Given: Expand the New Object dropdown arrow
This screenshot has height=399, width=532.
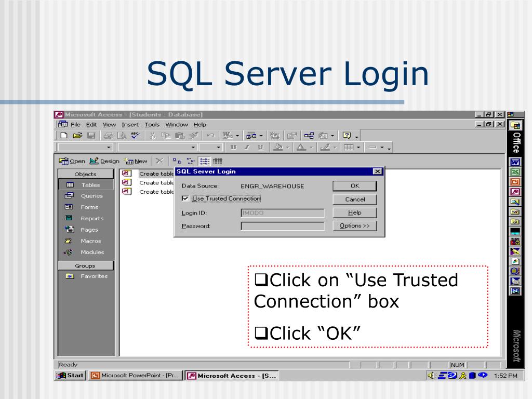Looking at the screenshot, I should pos(332,136).
